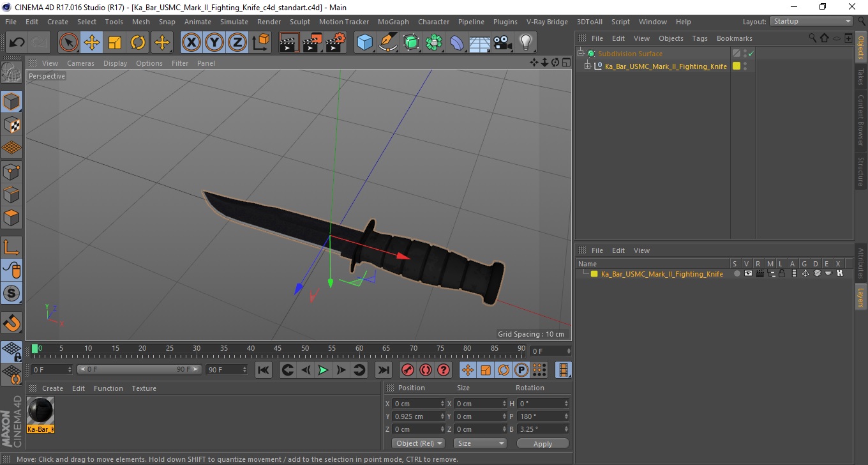Viewport: 868px width, 465px height.
Task: Enable Axis mode in left palette
Action: pos(11,247)
